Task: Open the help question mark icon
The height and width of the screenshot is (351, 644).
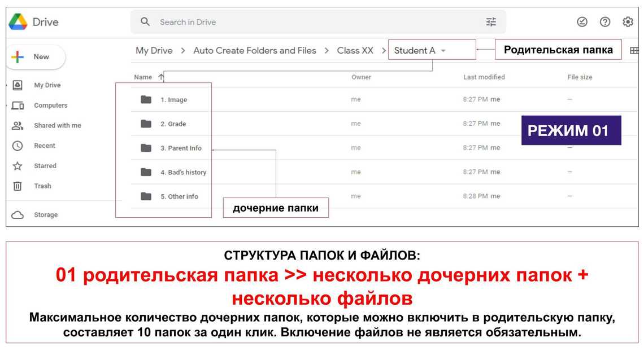Action: coord(605,22)
